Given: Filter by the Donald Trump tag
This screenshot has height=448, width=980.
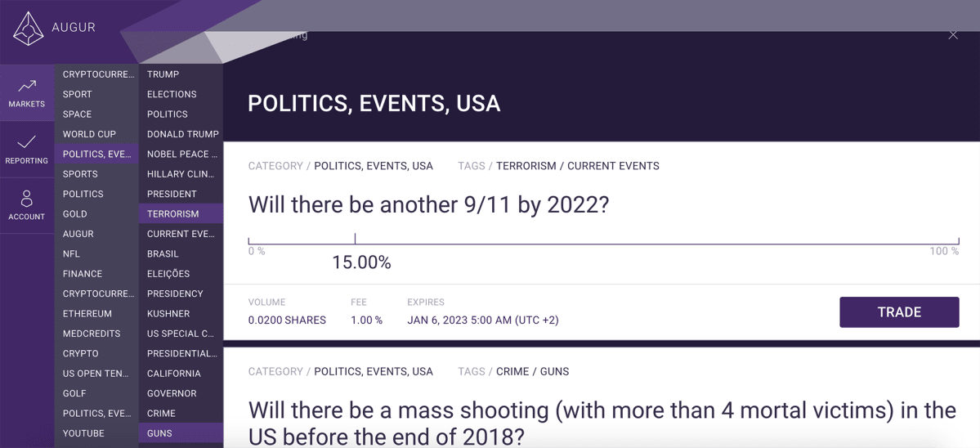Looking at the screenshot, I should 181,134.
